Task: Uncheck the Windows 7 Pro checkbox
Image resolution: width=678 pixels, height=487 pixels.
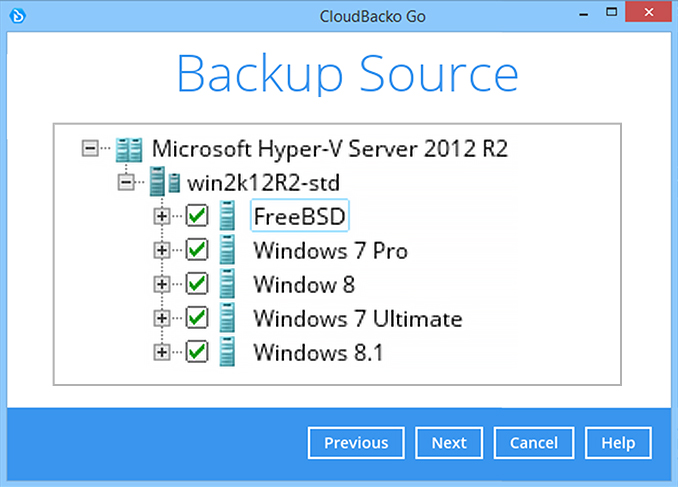Action: [197, 250]
